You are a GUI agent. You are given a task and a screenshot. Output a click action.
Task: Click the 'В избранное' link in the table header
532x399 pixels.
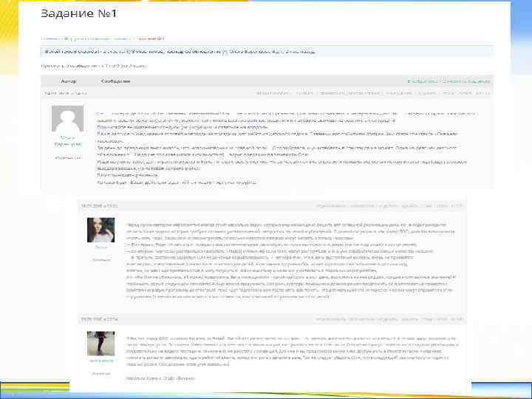coord(423,81)
